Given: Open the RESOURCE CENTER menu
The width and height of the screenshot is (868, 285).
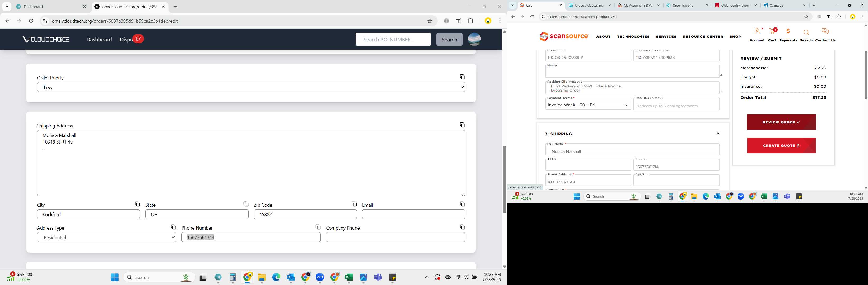Looking at the screenshot, I should pyautogui.click(x=703, y=37).
